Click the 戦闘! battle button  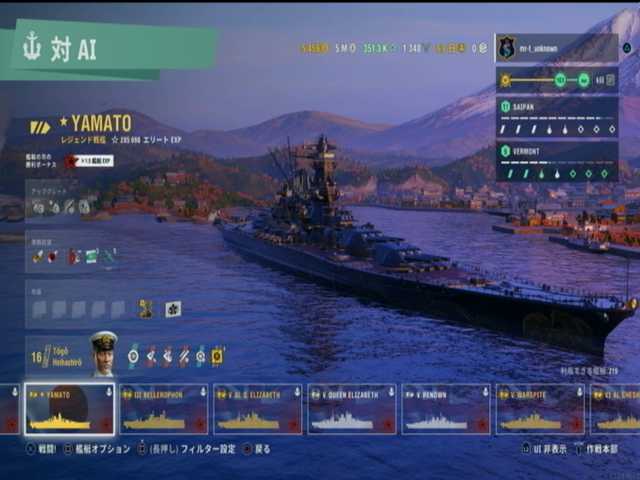pos(41,449)
